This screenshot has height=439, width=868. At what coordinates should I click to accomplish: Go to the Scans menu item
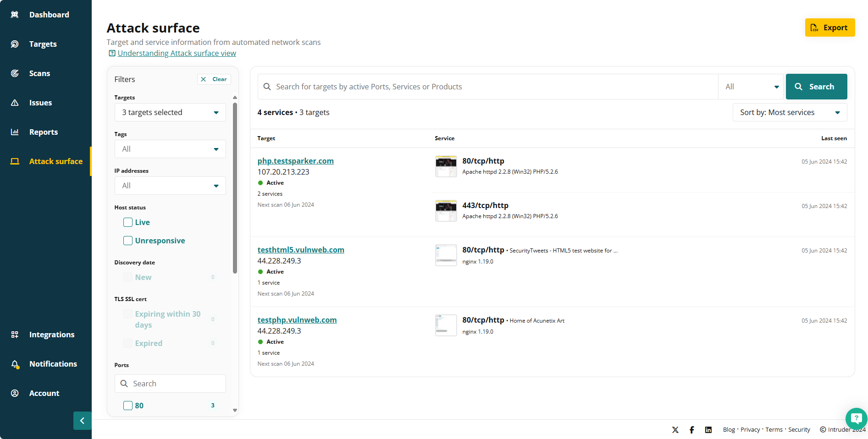click(x=39, y=73)
